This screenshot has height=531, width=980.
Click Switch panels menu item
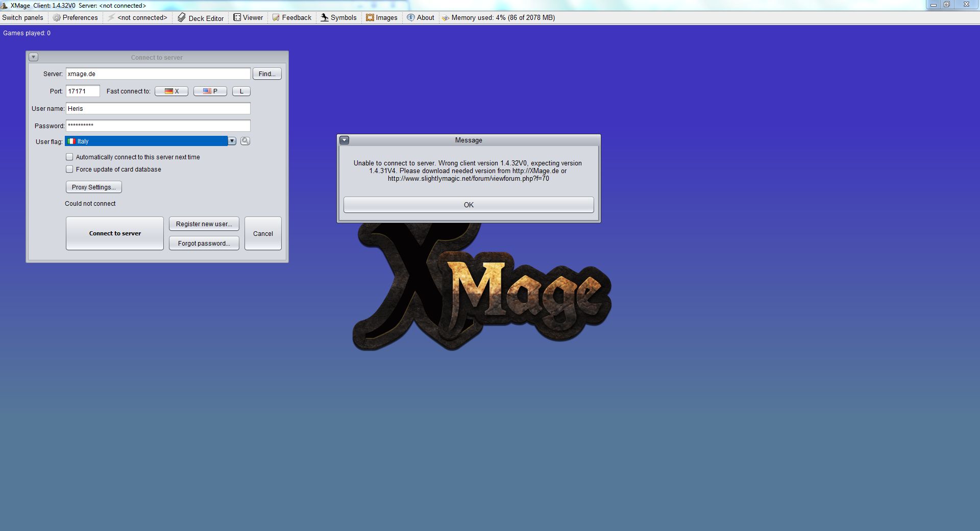click(x=23, y=17)
